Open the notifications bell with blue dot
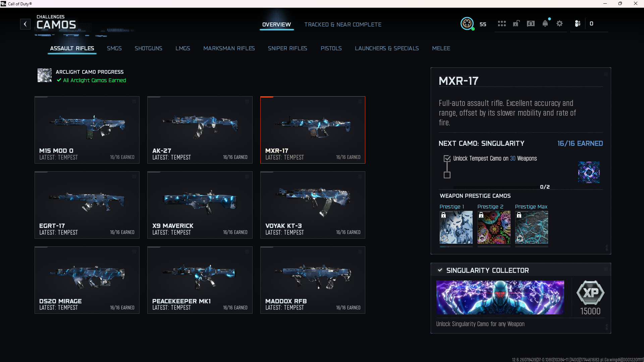644x362 pixels. tap(545, 23)
